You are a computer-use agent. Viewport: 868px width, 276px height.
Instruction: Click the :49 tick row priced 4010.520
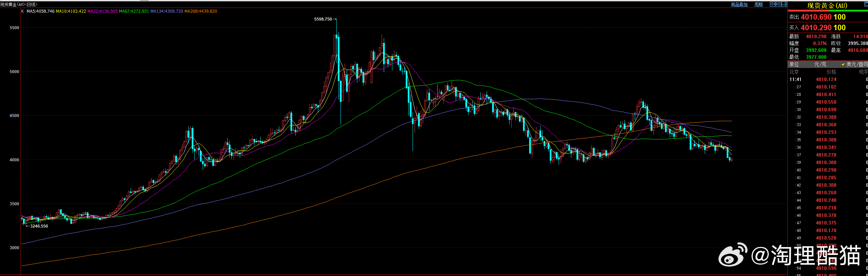coord(828,238)
